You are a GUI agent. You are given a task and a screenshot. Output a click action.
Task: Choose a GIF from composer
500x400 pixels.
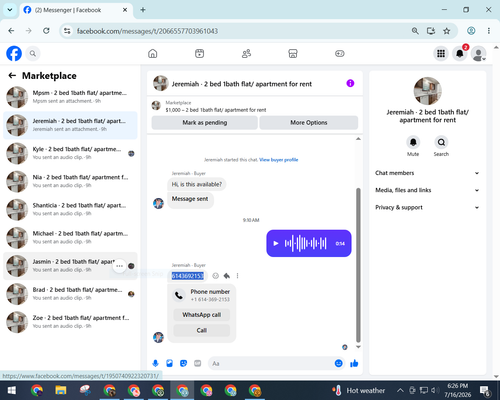pos(198,363)
